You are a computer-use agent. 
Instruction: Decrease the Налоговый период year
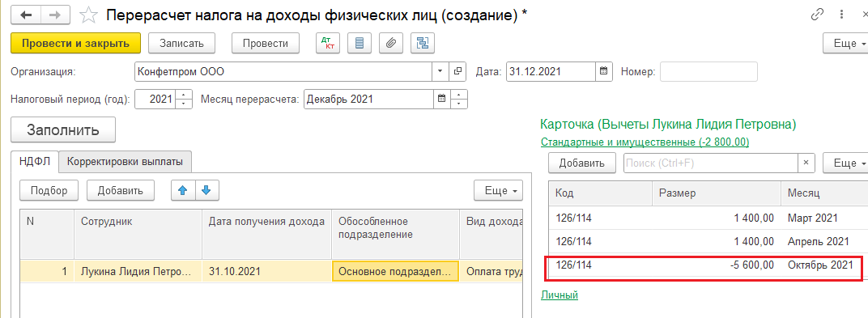[184, 104]
